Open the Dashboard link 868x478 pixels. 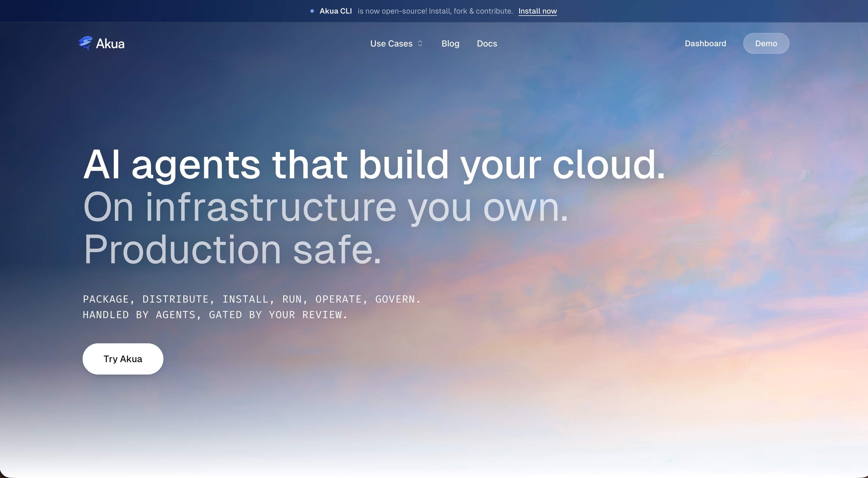pos(705,44)
